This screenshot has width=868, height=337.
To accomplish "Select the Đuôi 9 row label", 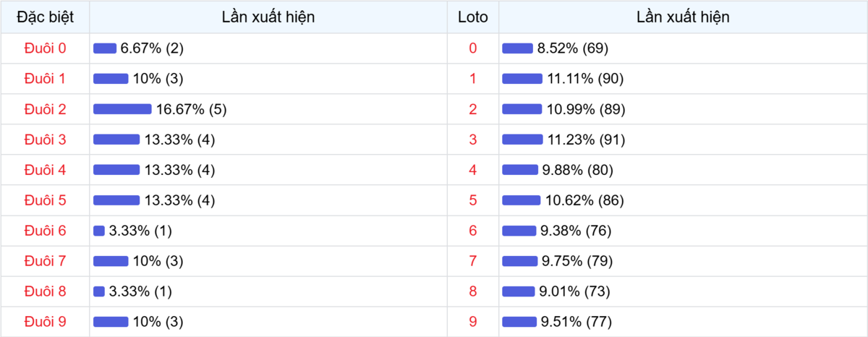I will pyautogui.click(x=45, y=322).
